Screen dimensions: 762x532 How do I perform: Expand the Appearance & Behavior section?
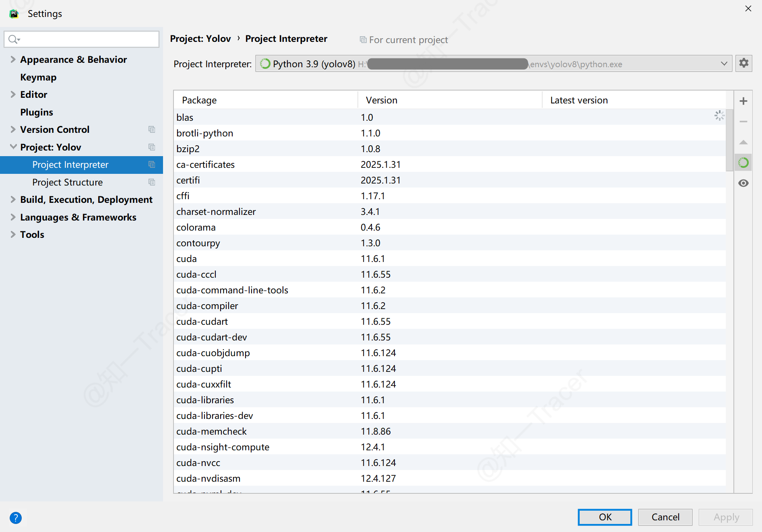13,60
